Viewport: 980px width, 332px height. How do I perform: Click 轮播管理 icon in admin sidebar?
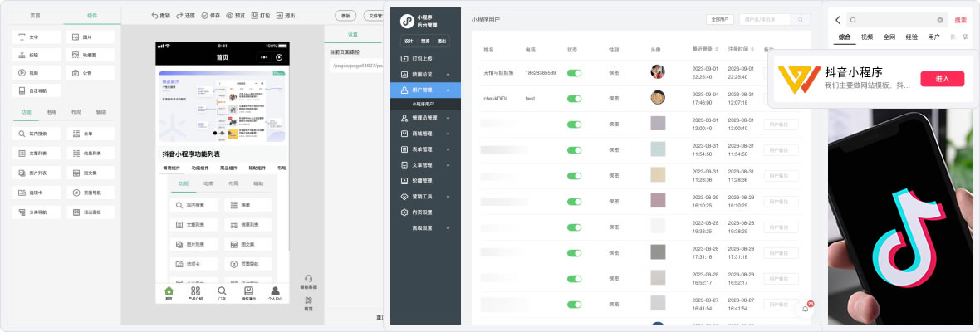click(x=404, y=181)
